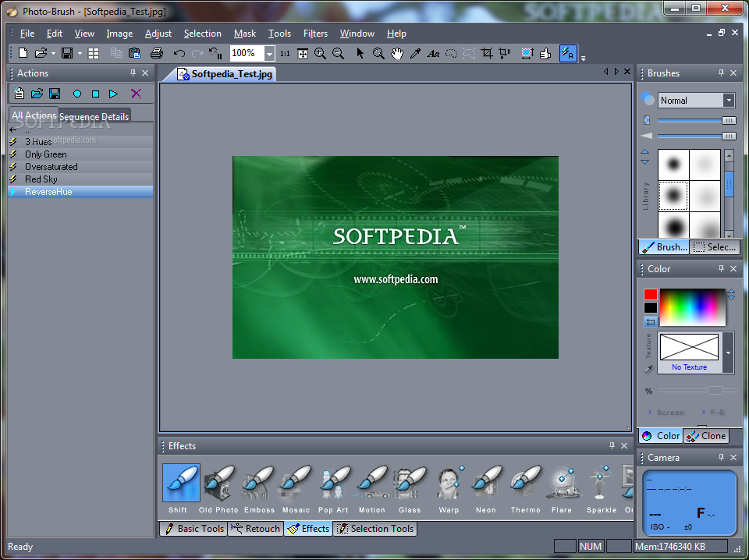
Task: Switch to the Retouch tab
Action: [256, 529]
